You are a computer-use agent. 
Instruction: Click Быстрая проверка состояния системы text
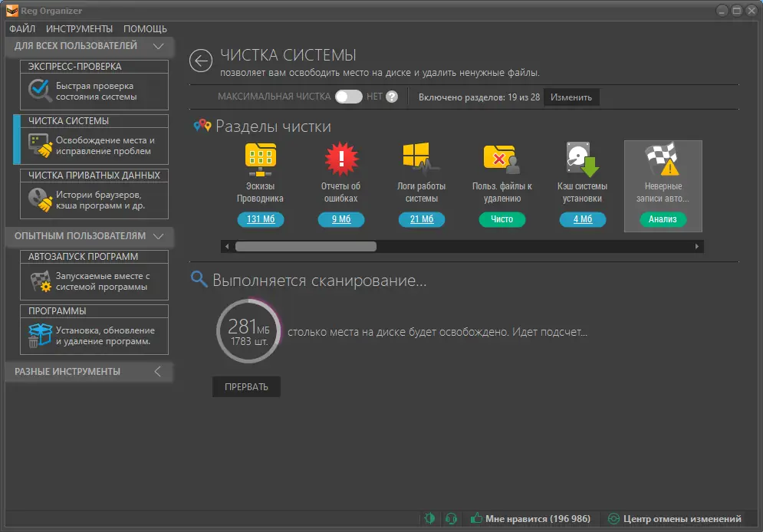(97, 91)
